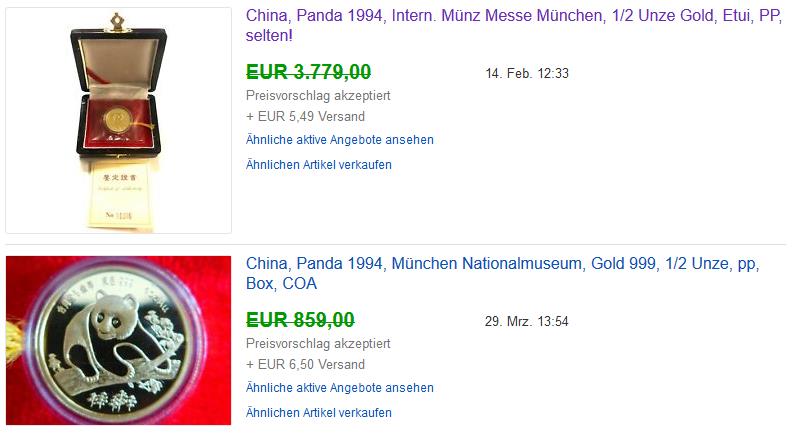Open the silver Panda coin thumbnail
This screenshot has width=796, height=436.
coord(118,340)
